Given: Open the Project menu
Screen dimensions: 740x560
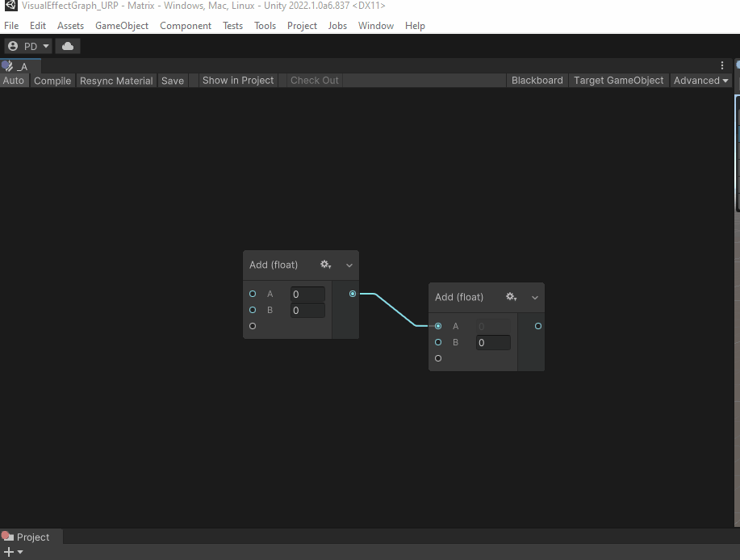Looking at the screenshot, I should (x=302, y=26).
